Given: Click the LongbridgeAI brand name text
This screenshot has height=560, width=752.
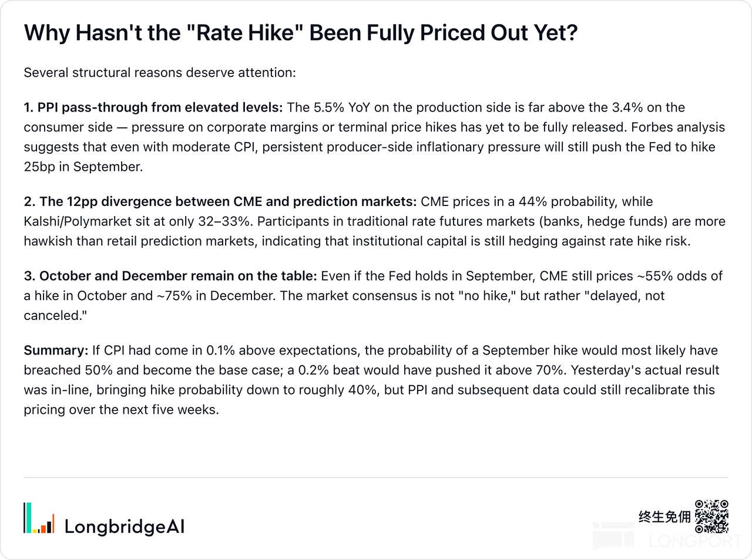Looking at the screenshot, I should 125,527.
